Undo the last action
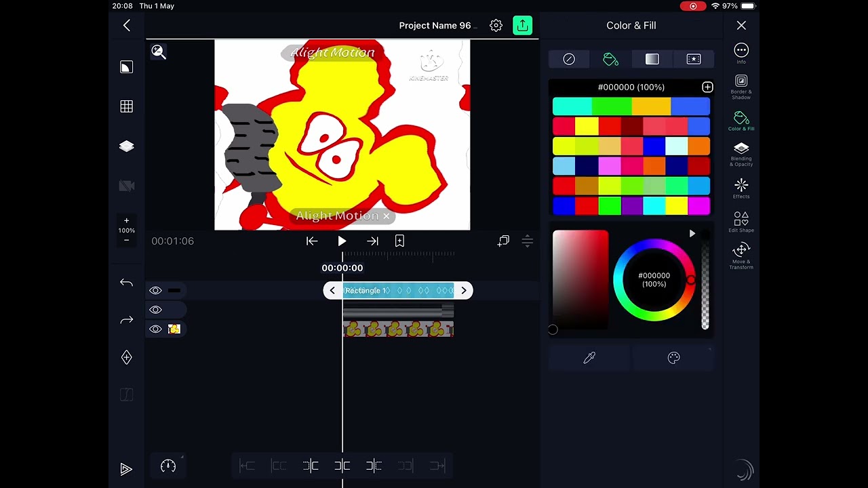 (x=127, y=283)
